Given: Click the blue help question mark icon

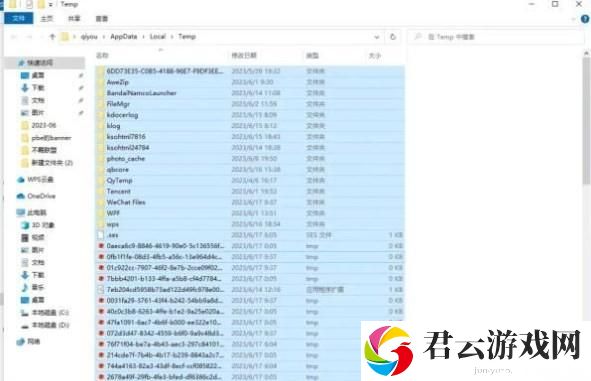Looking at the screenshot, I should pos(585,18).
